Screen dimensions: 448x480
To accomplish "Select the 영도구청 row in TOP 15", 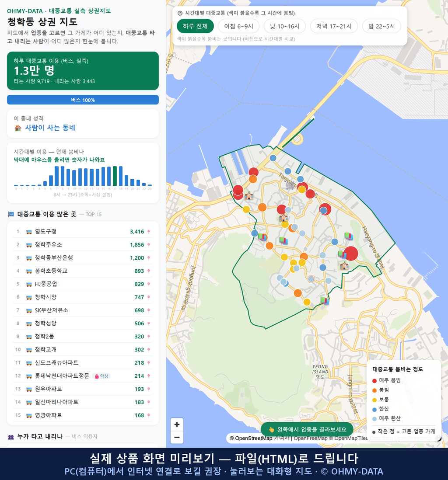I will [83, 232].
